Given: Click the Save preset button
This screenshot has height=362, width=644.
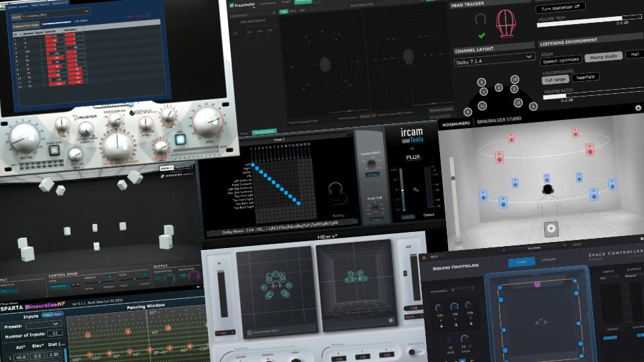Looking at the screenshot, I should click(x=577, y=245).
